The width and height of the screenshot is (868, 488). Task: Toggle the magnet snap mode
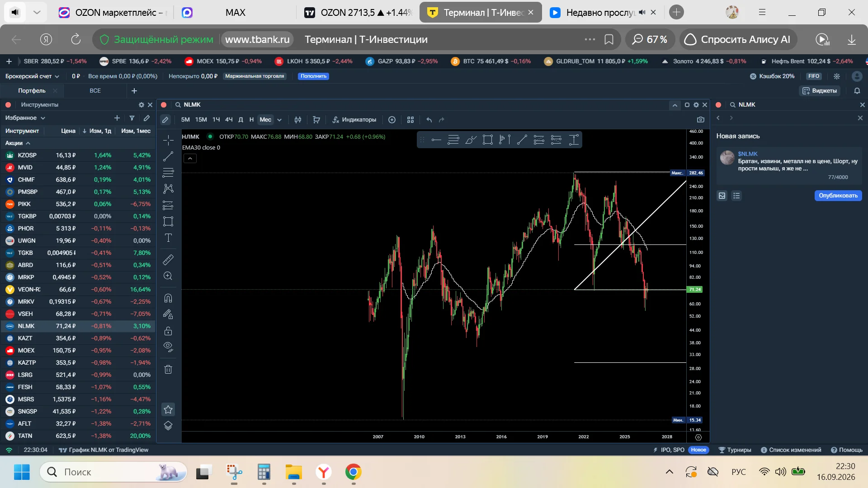pyautogui.click(x=168, y=298)
